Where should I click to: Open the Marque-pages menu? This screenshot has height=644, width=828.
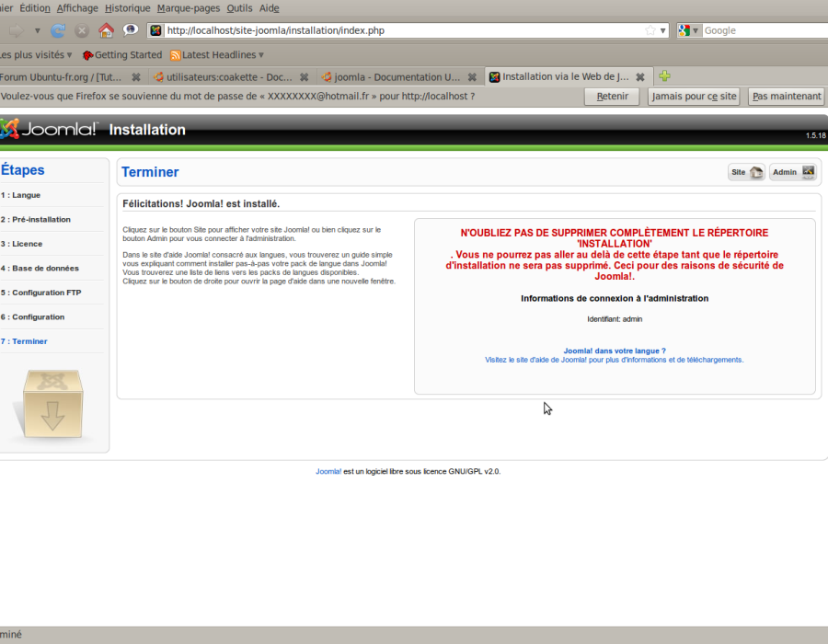pyautogui.click(x=189, y=8)
